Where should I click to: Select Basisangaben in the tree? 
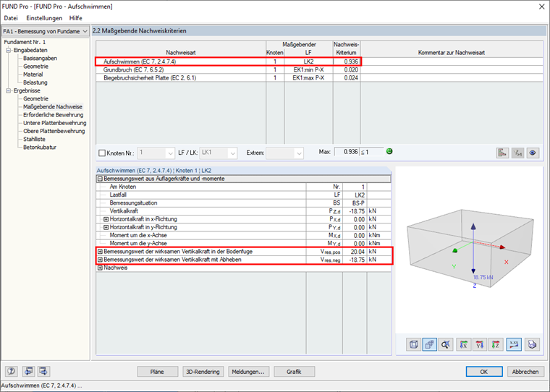(40, 58)
